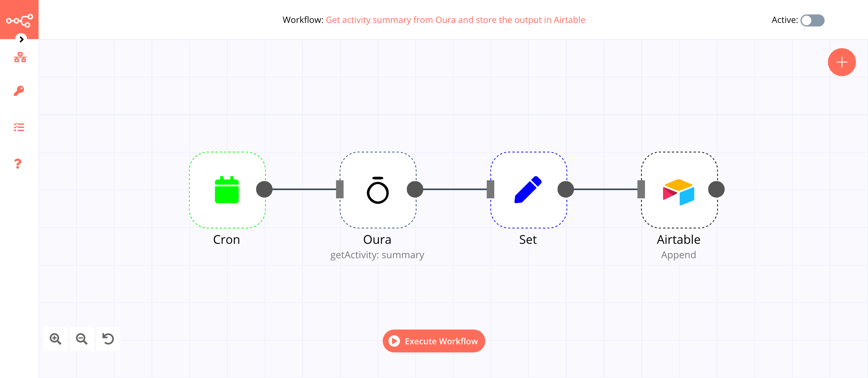Click the credentials key icon in sidebar
Screen dimensions: 868x378
pos(19,90)
